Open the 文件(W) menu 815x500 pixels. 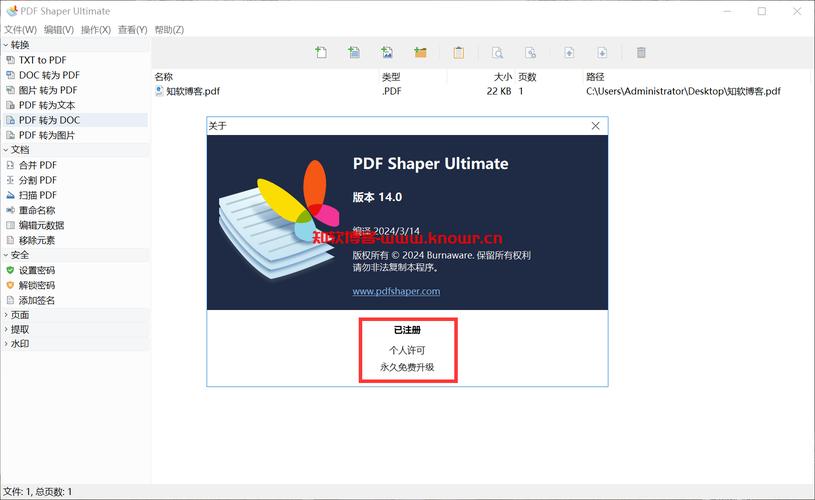[21, 30]
